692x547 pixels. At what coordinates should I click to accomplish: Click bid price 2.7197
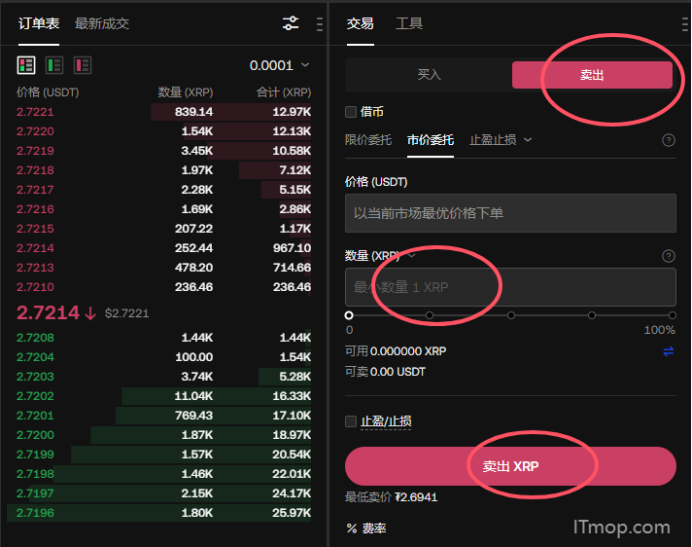(35, 493)
